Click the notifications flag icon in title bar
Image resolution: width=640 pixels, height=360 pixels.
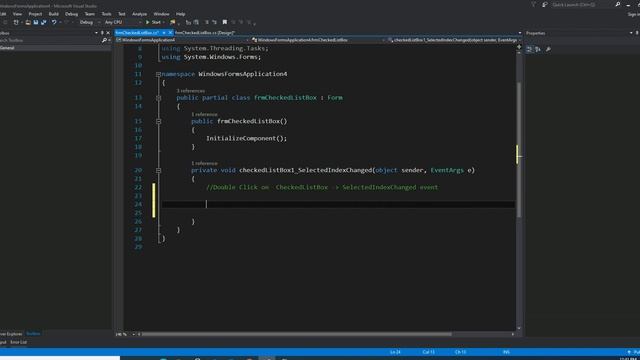pyautogui.click(x=533, y=4)
